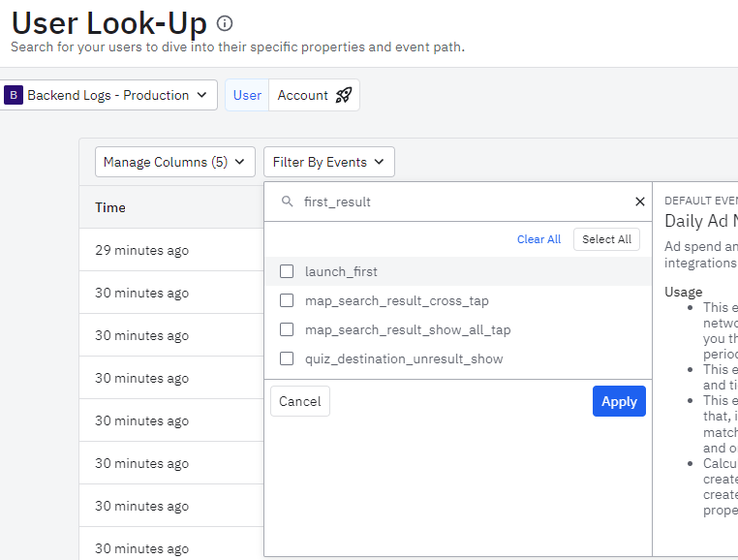Click the Clear All link
The image size is (738, 560).
click(538, 239)
